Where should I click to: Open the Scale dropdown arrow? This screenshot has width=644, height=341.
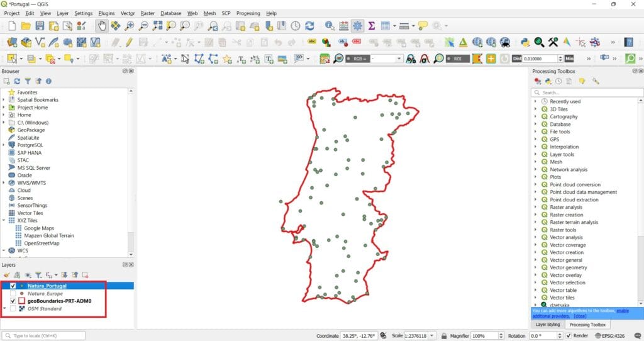pyautogui.click(x=431, y=336)
